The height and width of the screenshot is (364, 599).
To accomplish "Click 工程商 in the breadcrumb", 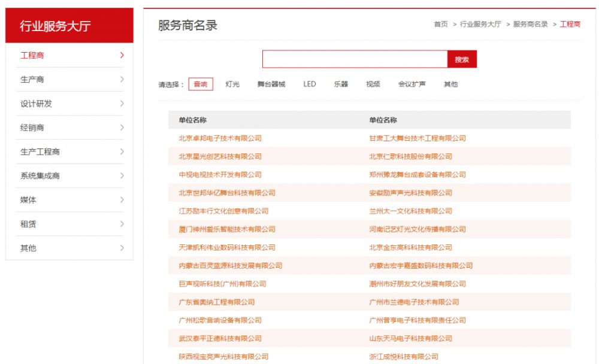I will click(570, 24).
